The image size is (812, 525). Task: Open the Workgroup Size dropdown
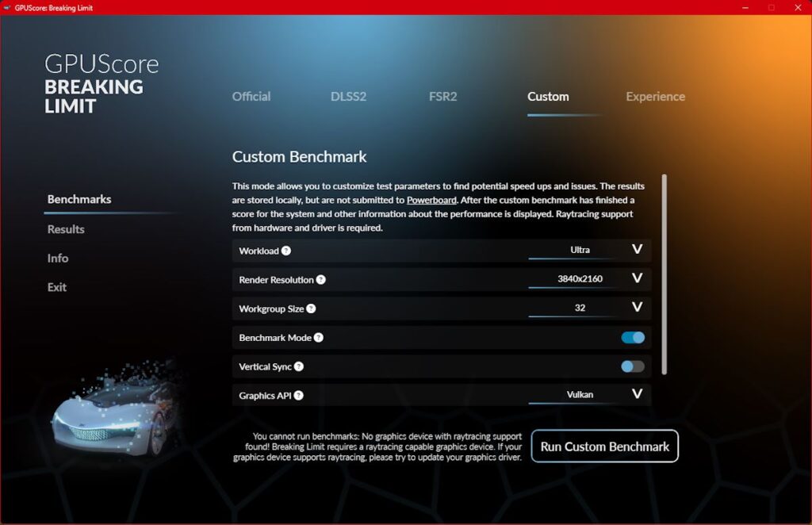pyautogui.click(x=589, y=308)
